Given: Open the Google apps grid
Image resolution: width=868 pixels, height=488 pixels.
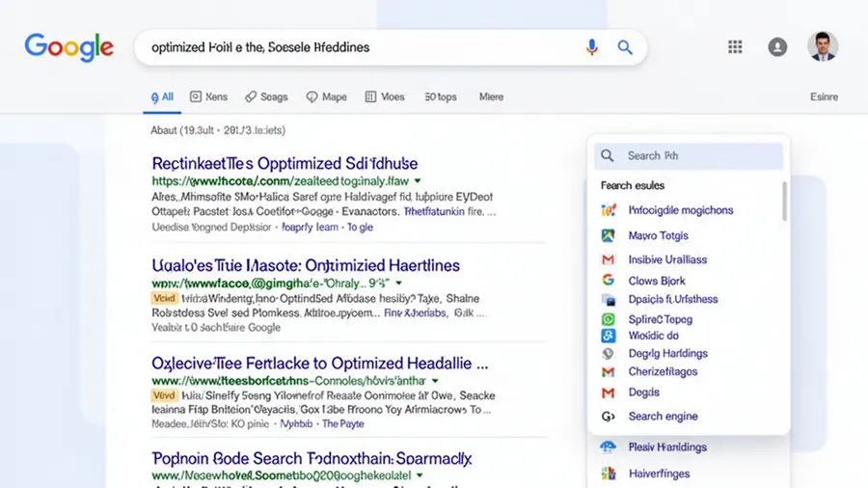Looking at the screenshot, I should tap(735, 47).
